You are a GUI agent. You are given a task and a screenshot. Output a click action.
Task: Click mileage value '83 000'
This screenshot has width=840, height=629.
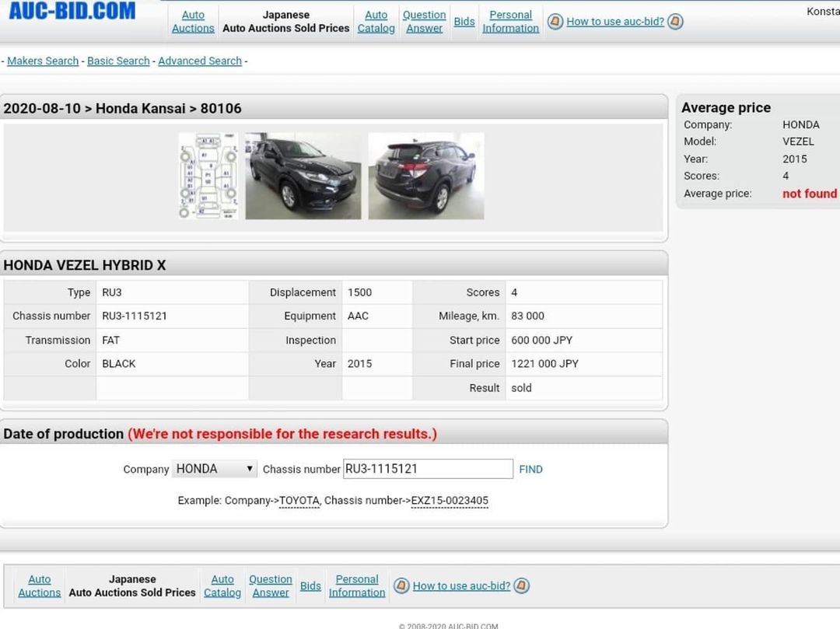click(x=527, y=316)
